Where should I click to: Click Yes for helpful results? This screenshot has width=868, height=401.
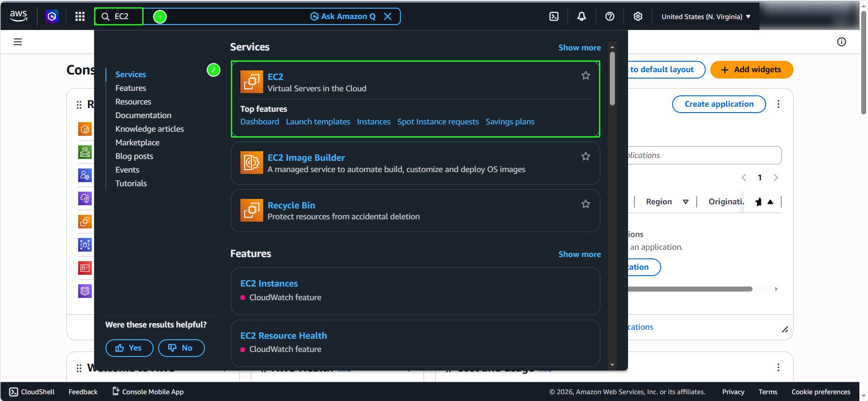click(129, 348)
